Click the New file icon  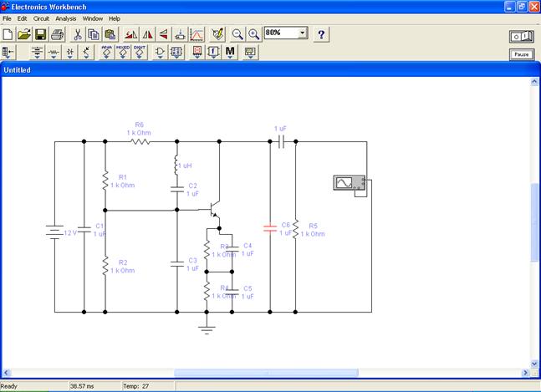pyautogui.click(x=8, y=34)
